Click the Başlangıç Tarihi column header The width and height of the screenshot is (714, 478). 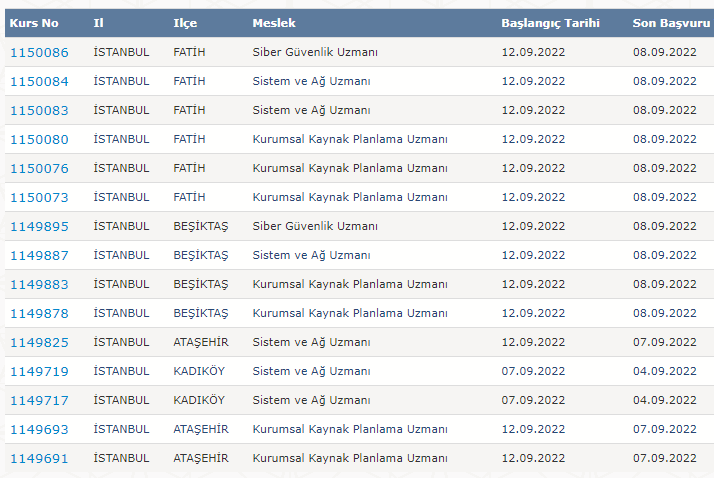click(x=550, y=23)
